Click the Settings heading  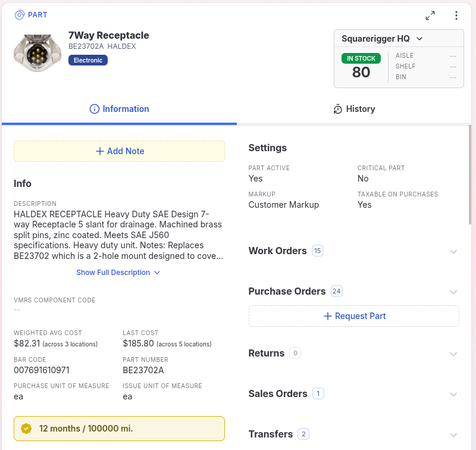coord(267,148)
